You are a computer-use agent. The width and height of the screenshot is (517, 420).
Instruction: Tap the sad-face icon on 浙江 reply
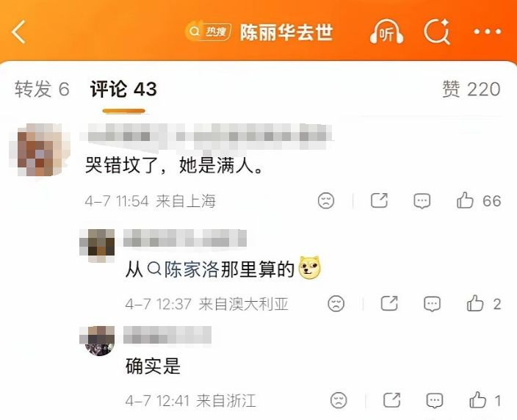click(339, 400)
